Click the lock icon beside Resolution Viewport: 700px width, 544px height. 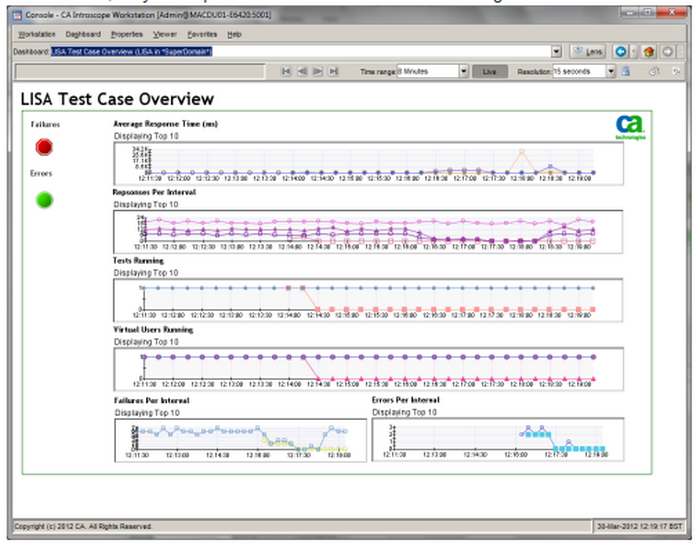[625, 72]
